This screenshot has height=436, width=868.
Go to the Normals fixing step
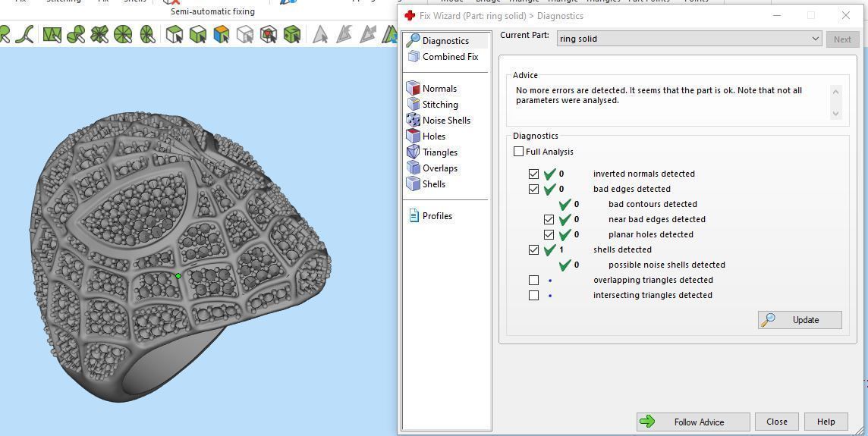click(432, 89)
